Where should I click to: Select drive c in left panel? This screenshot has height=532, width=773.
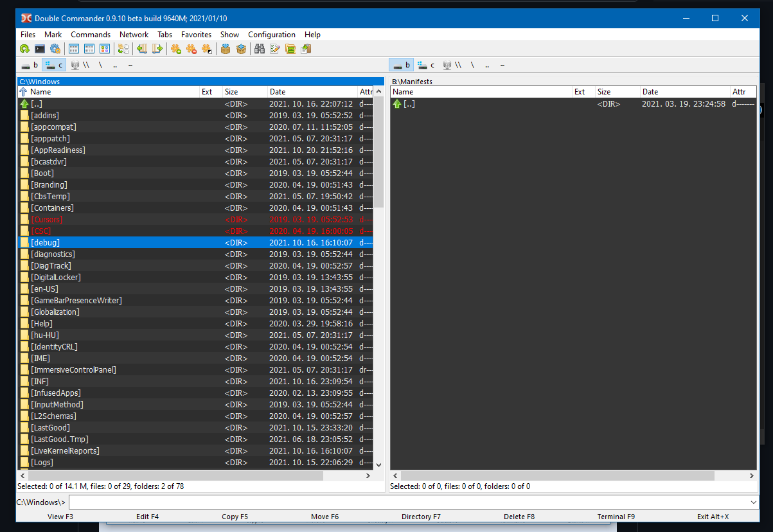(x=54, y=65)
